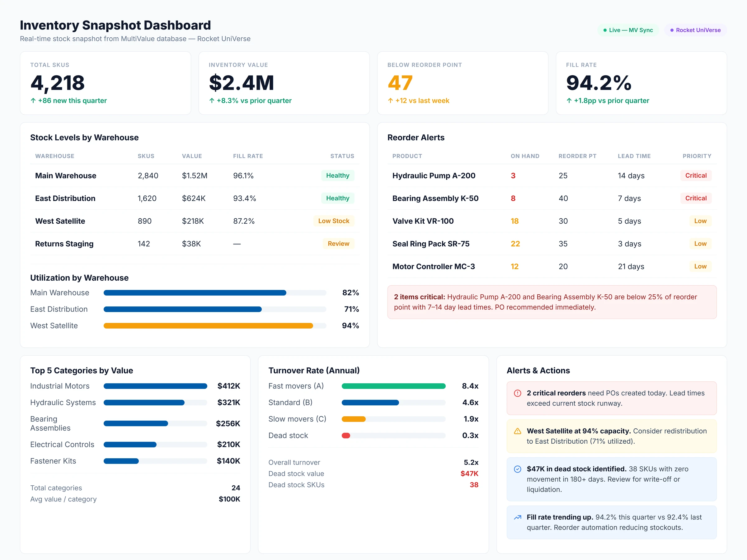Sort by the FILL RATE column header
This screenshot has height=560, width=747.
(x=248, y=156)
